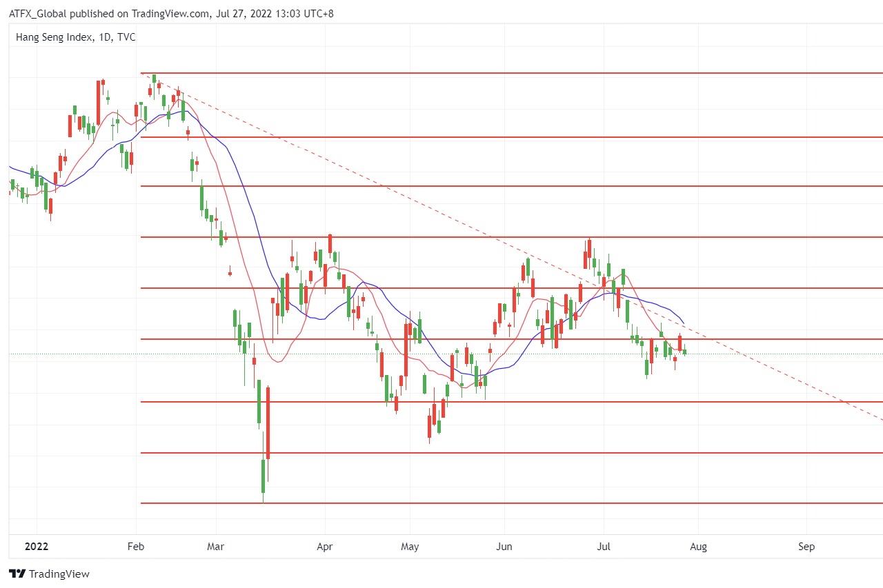The width and height of the screenshot is (883, 588).
Task: Click the bold 2022 year label
Action: tap(36, 547)
